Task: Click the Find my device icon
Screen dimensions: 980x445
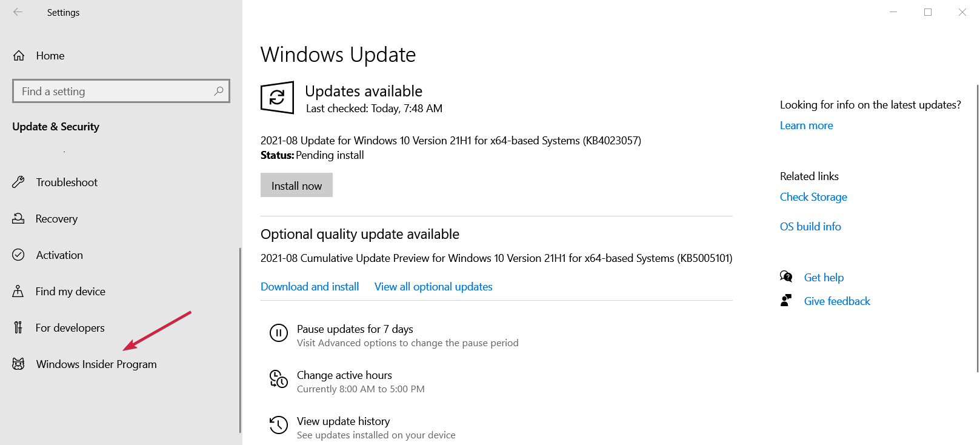Action: click(x=19, y=291)
